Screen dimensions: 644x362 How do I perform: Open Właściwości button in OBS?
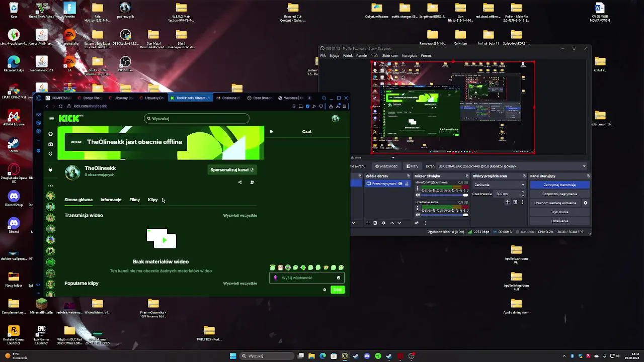click(386, 166)
